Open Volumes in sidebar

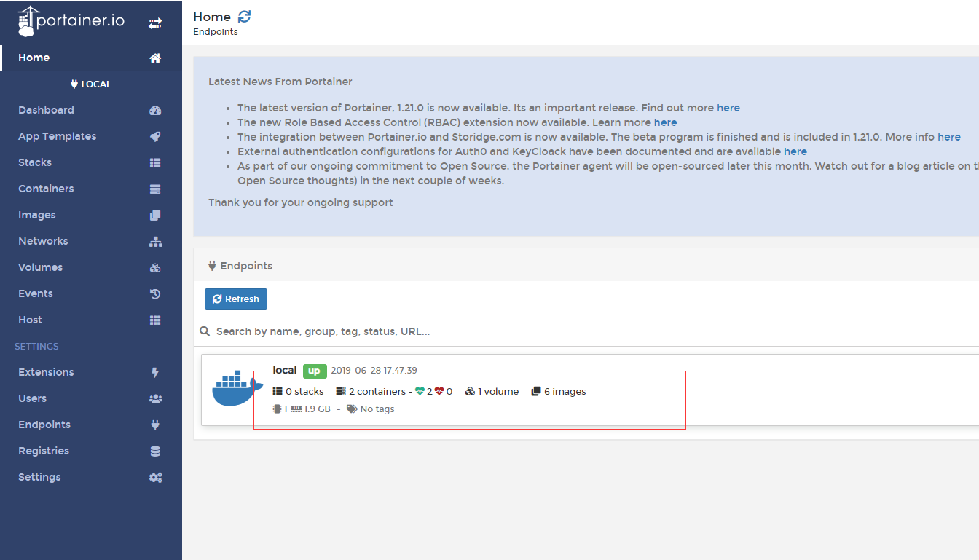click(x=91, y=268)
